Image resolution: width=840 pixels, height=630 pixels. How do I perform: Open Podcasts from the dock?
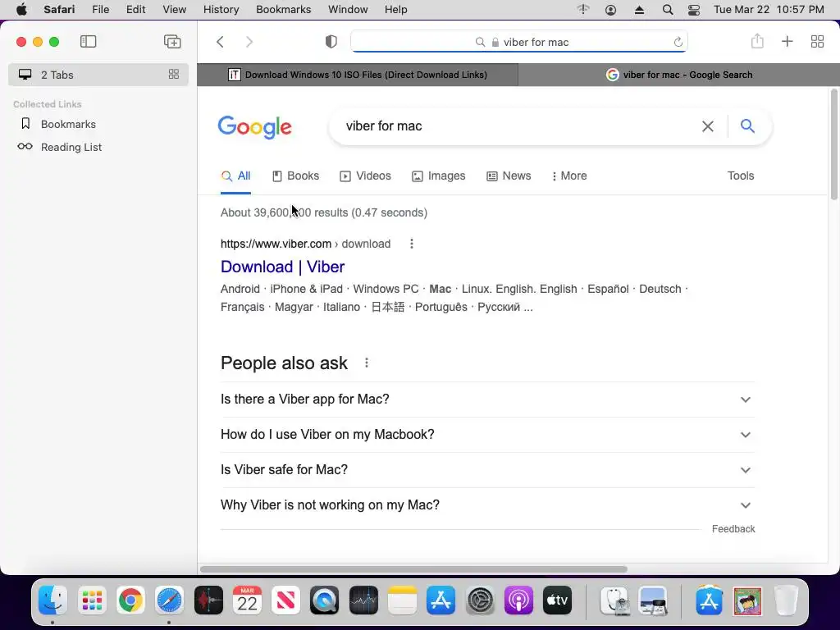click(518, 600)
